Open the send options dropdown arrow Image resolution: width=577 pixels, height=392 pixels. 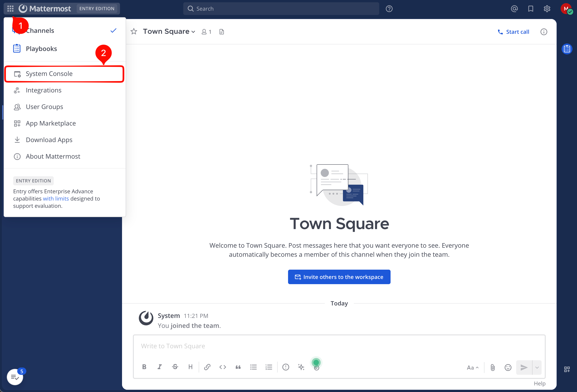pos(537,368)
